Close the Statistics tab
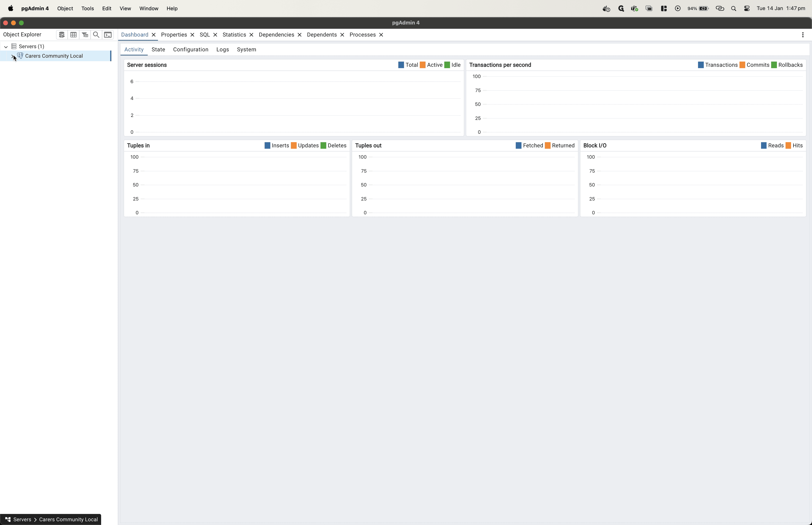 coord(251,35)
